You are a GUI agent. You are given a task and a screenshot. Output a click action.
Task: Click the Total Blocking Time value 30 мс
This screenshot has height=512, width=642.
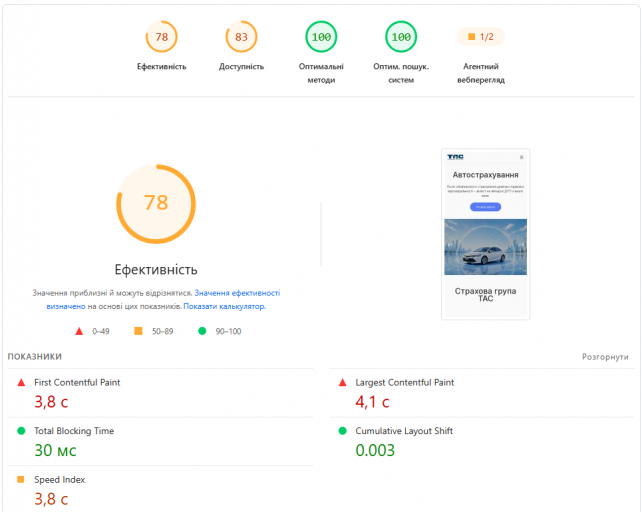(x=55, y=450)
